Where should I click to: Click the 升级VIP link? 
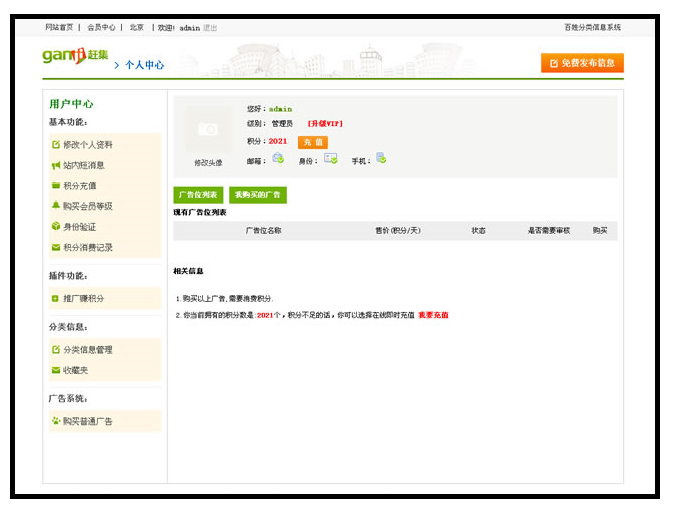pos(325,123)
